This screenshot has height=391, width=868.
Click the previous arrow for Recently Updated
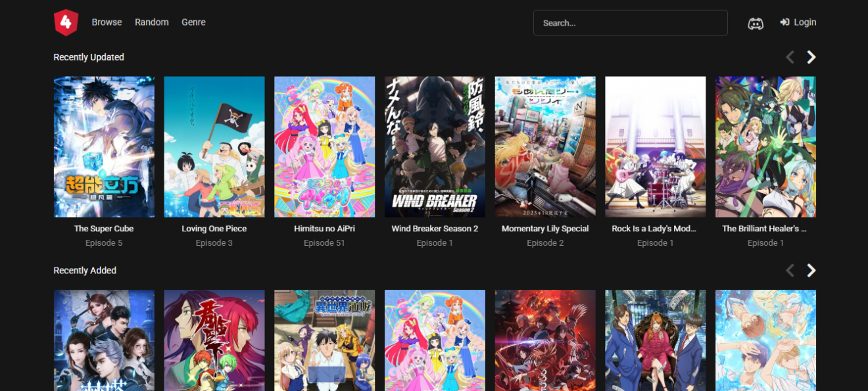[x=790, y=57]
